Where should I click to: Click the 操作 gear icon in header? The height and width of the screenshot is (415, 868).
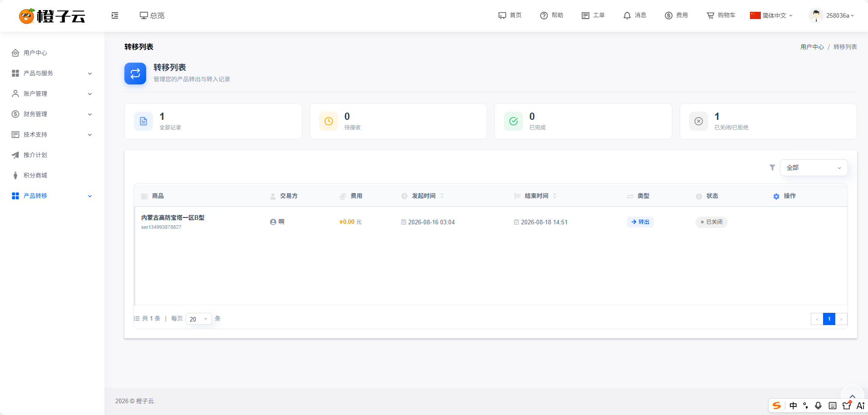776,196
